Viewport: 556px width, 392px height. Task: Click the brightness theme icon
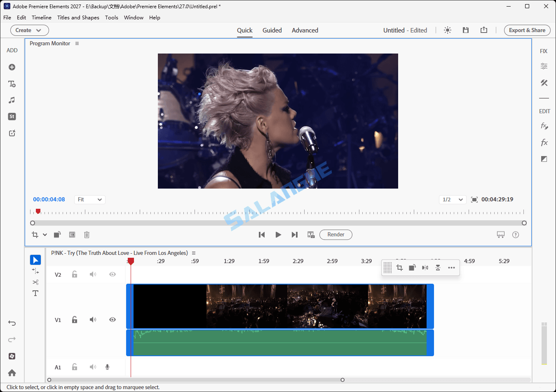[x=448, y=30]
